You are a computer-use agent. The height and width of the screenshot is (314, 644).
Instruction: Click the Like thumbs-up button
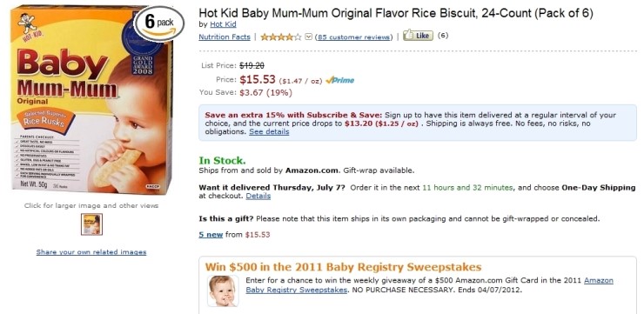pyautogui.click(x=418, y=36)
